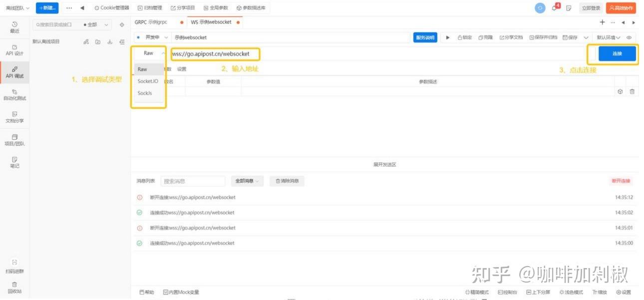Open 自动化测试 from the sidebar
The image size is (644, 300).
[x=15, y=94]
